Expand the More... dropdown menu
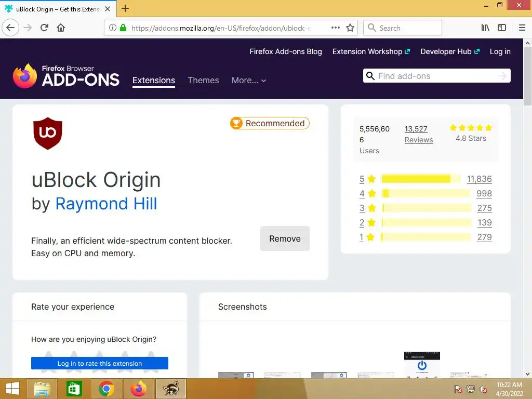Screen dimensions: 532x399 249,81
